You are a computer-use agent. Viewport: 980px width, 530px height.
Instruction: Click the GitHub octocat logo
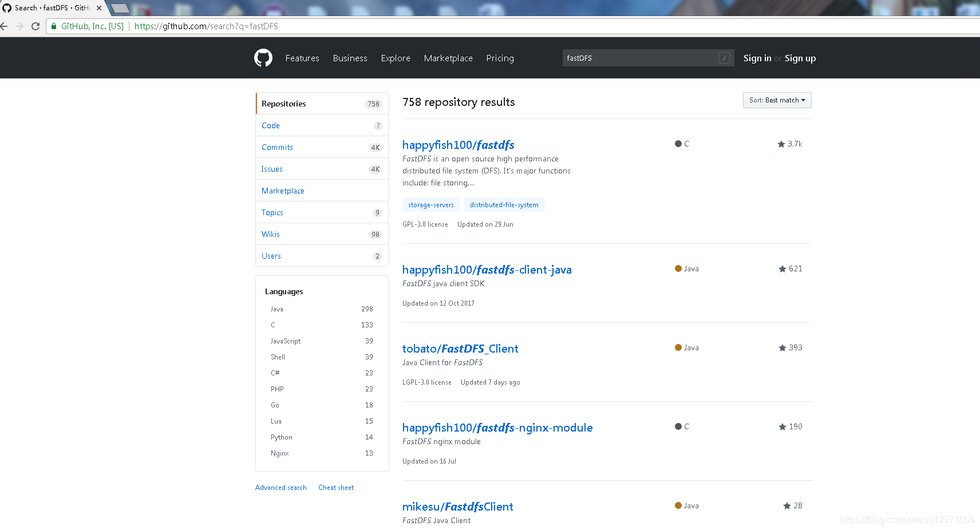pos(263,58)
